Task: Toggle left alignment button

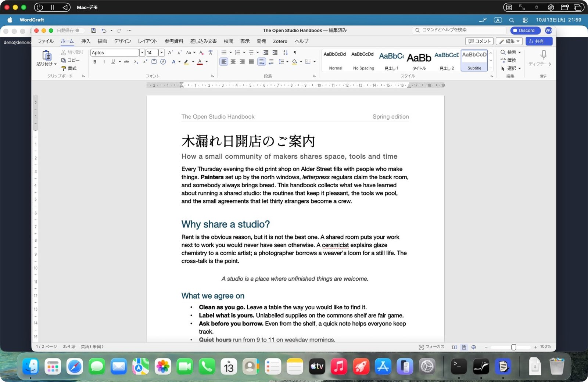Action: coord(224,62)
